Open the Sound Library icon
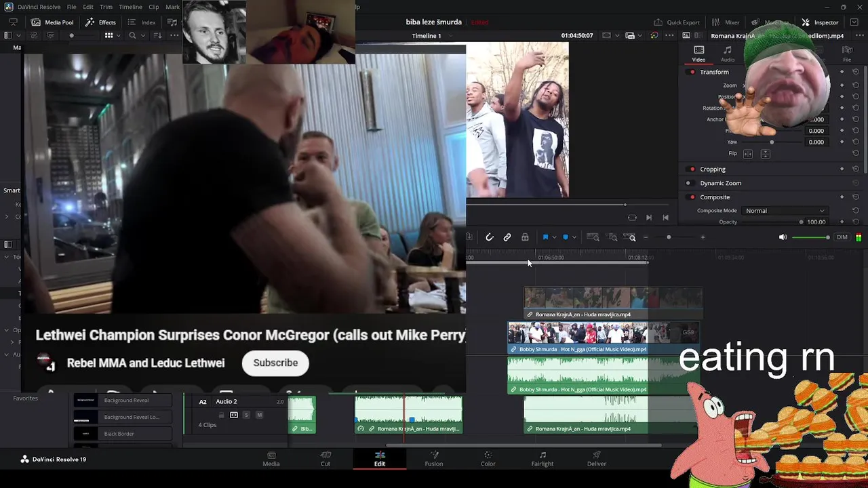 coord(172,22)
